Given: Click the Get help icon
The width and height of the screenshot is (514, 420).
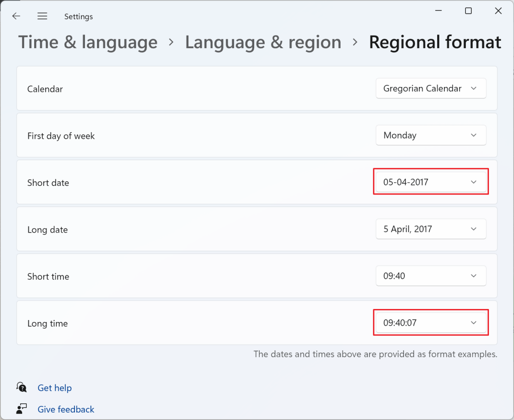Looking at the screenshot, I should (x=22, y=387).
